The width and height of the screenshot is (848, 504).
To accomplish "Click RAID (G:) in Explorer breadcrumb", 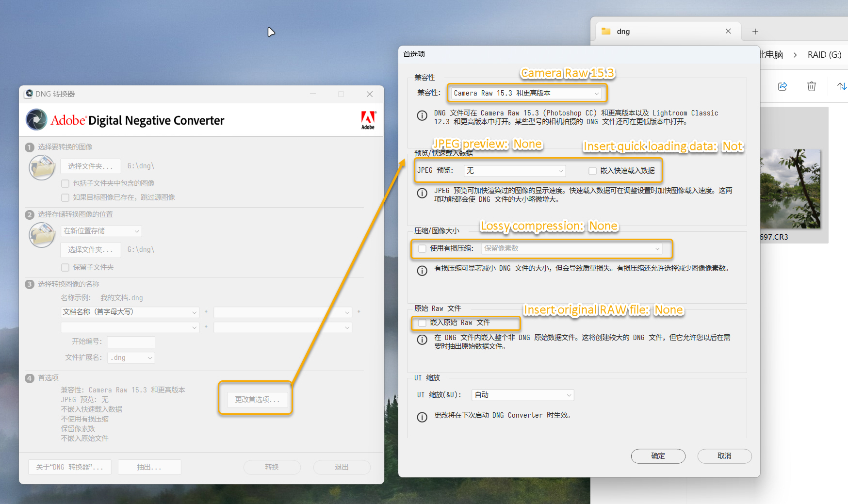I will [x=824, y=55].
